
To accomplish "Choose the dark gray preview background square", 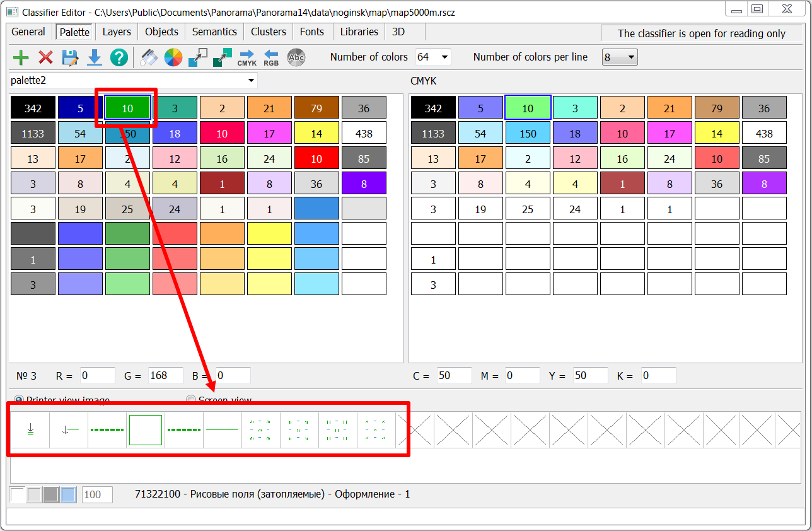I will tap(52, 494).
